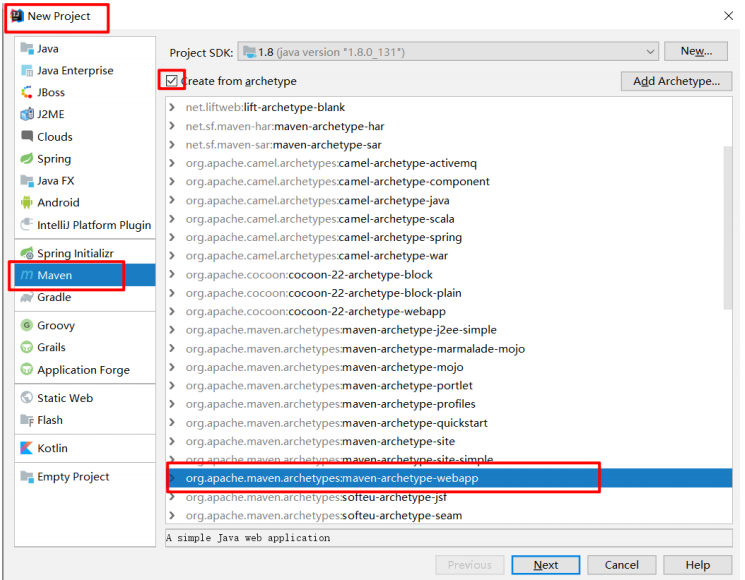Select camel-archetype-scala row
This screenshot has width=745, height=580.
[x=449, y=219]
